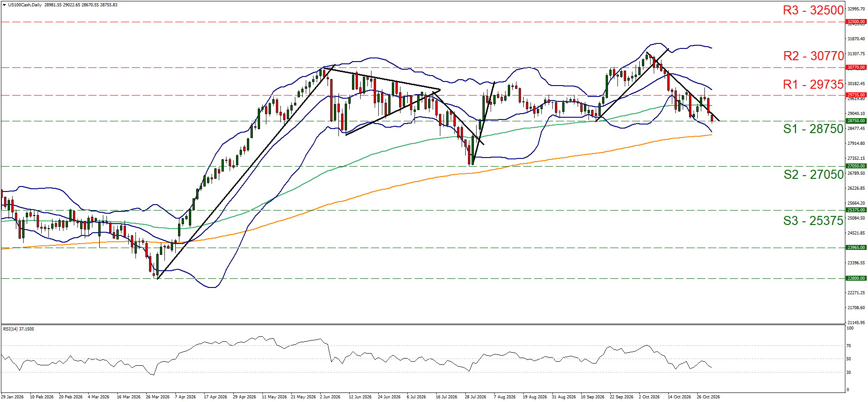Select the 27050.00 green price tag
The width and height of the screenshot is (868, 402).
point(856,166)
